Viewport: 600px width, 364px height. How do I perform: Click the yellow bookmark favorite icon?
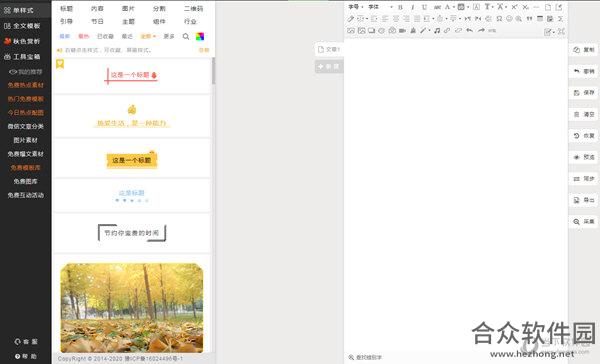pyautogui.click(x=60, y=64)
